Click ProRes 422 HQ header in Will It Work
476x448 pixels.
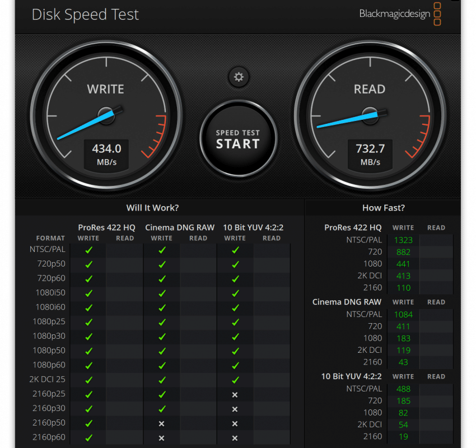click(106, 228)
